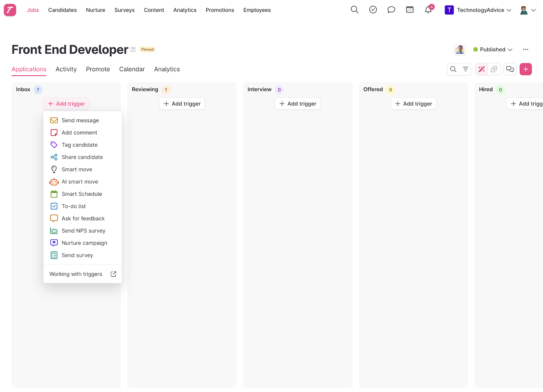Go to Promotions in the main navigation
Screen dimensions: 543x392
(220, 10)
